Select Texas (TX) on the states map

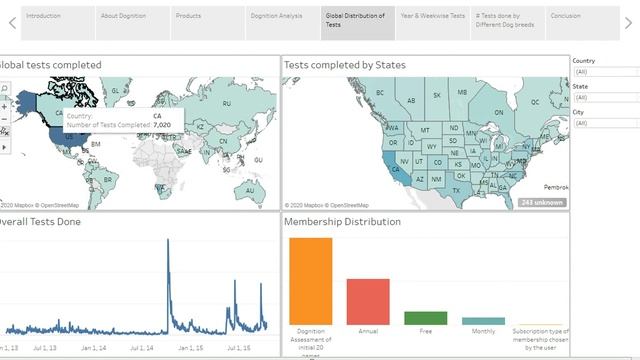point(456,191)
